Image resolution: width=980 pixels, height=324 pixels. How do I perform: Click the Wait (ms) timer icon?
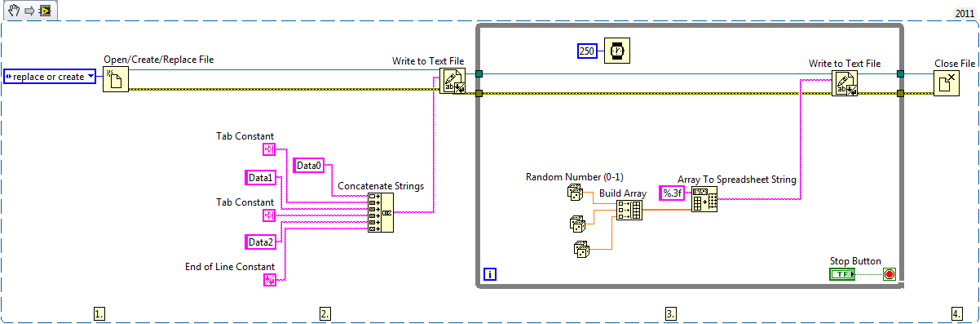(x=618, y=51)
